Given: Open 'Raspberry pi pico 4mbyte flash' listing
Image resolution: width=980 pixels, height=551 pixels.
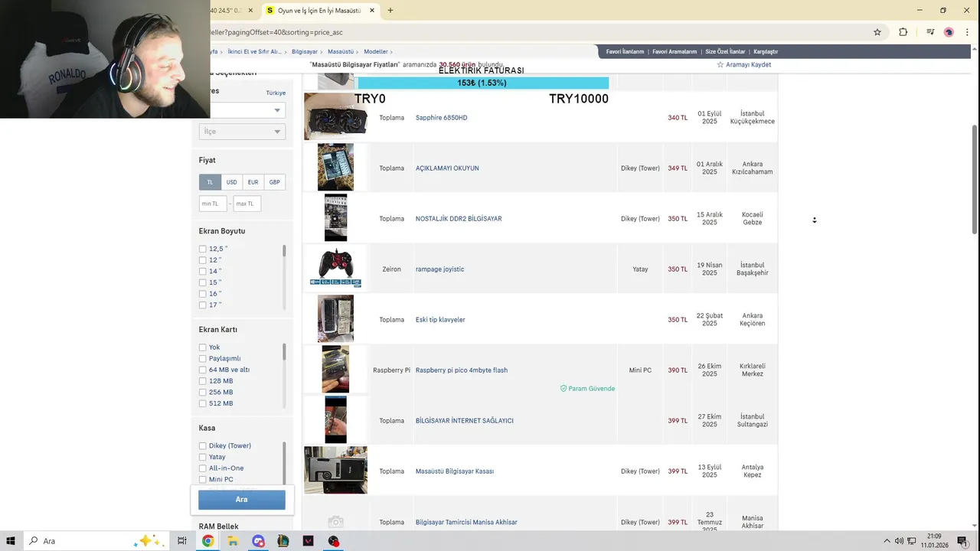Looking at the screenshot, I should 462,370.
